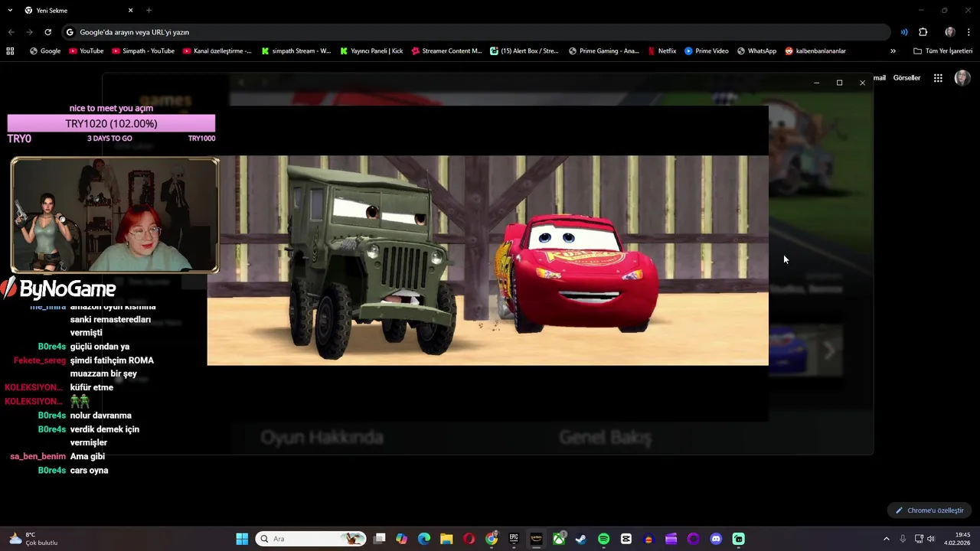Image resolution: width=980 pixels, height=551 pixels.
Task: Click chat message 'cars oyna'
Action: [89, 471]
